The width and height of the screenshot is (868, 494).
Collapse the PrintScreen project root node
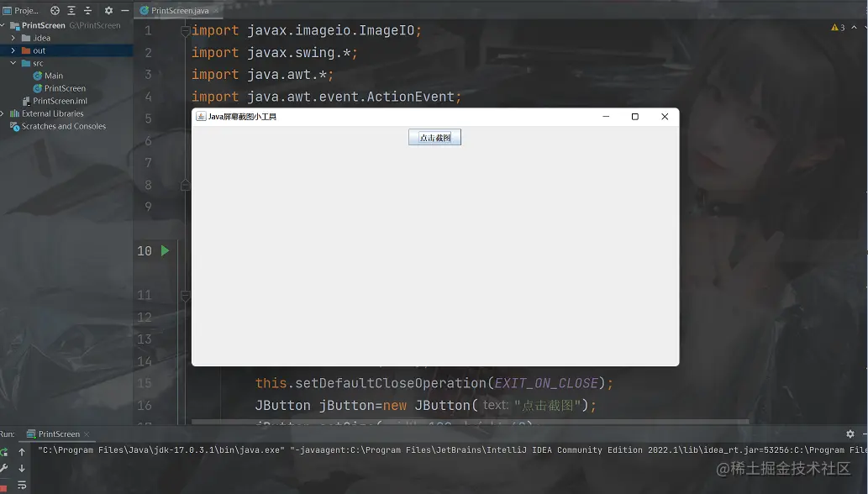coord(3,25)
